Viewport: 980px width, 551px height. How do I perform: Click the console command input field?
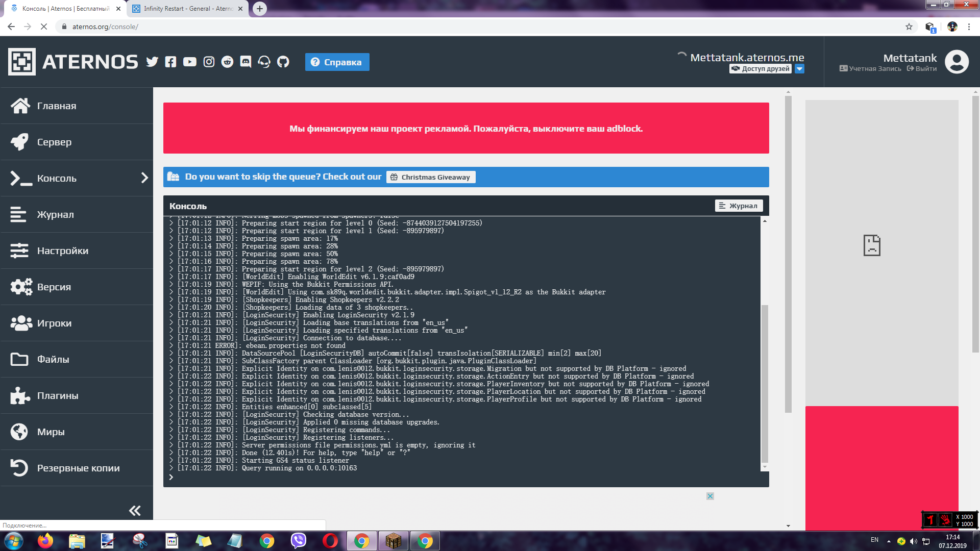click(466, 478)
